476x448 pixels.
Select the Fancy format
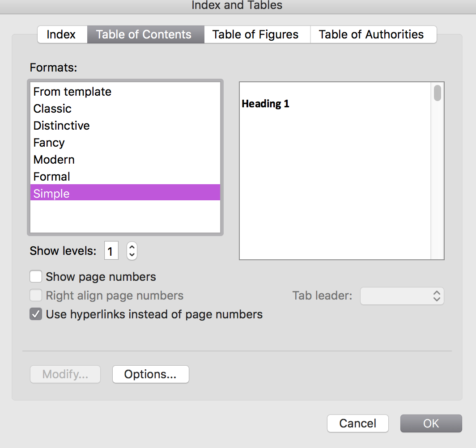pos(49,143)
